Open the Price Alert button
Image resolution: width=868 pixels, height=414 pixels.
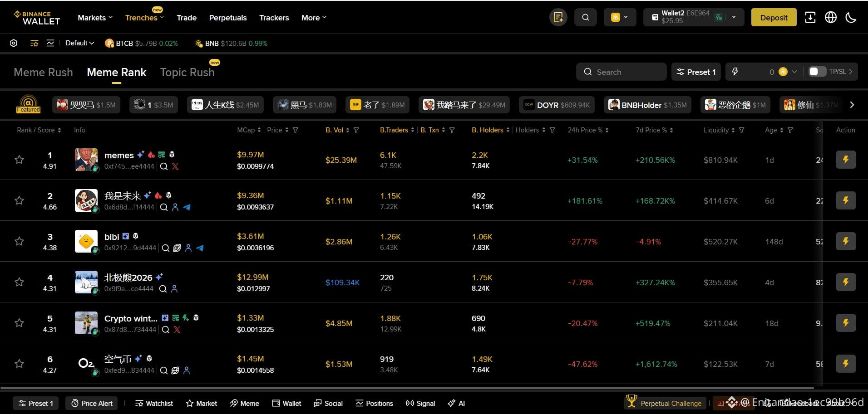(x=92, y=403)
